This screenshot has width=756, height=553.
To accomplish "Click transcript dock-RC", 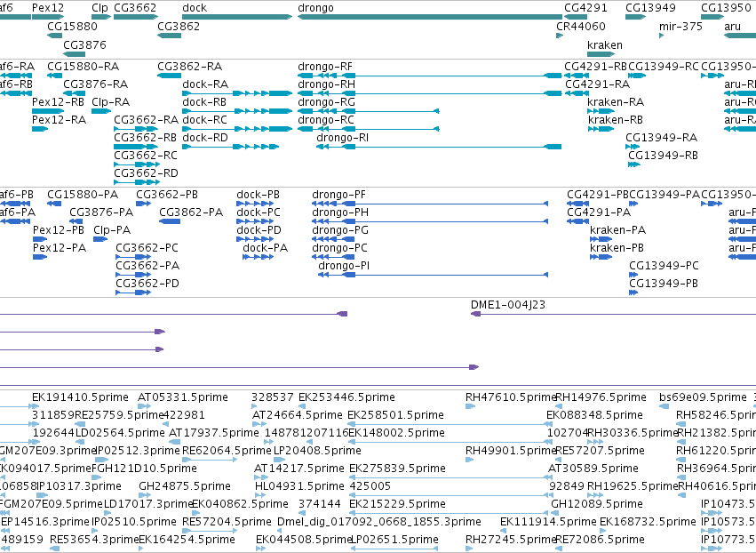I will tap(237, 129).
